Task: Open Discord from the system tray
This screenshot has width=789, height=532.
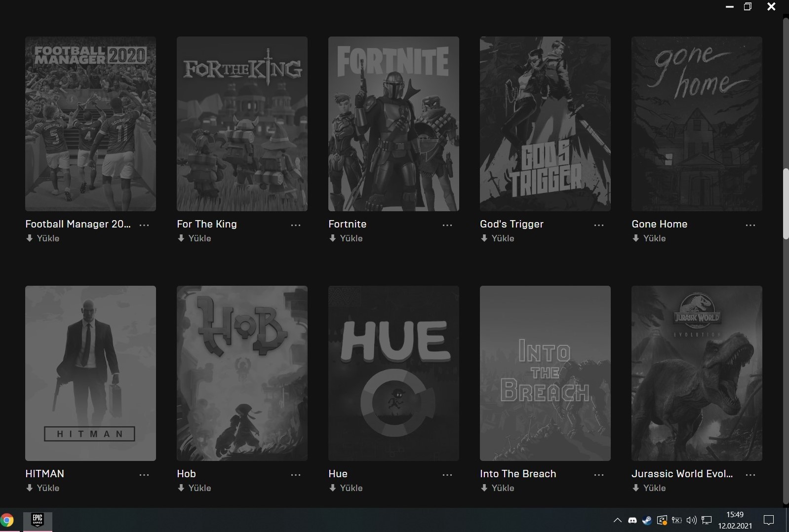Action: (632, 520)
